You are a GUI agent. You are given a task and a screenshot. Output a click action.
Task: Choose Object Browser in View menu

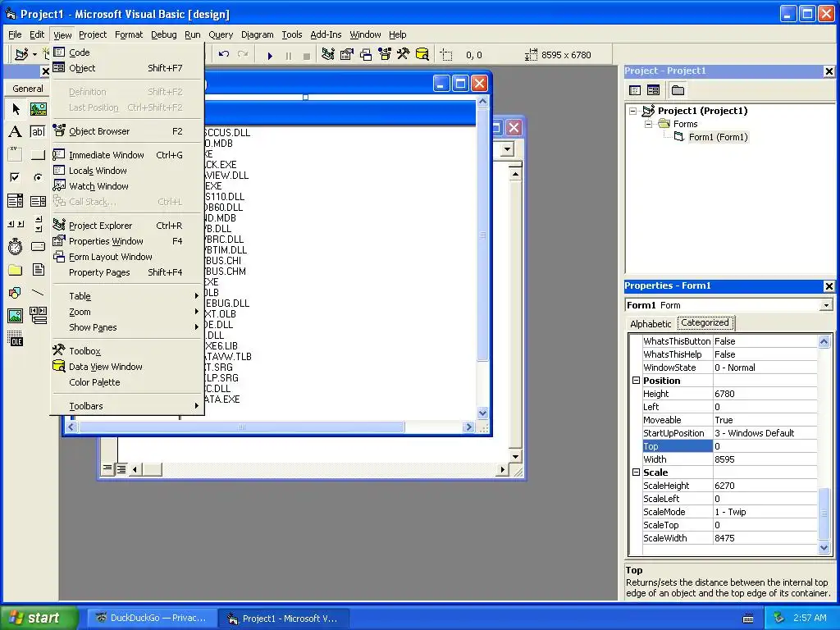pyautogui.click(x=127, y=131)
